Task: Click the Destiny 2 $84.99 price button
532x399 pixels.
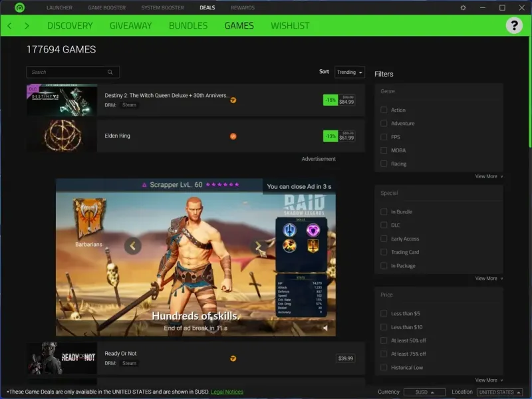Action: [x=339, y=100]
